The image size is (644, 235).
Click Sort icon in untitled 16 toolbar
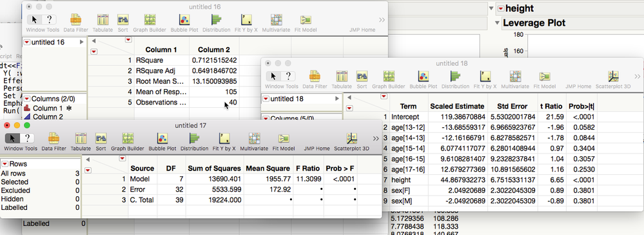click(122, 20)
